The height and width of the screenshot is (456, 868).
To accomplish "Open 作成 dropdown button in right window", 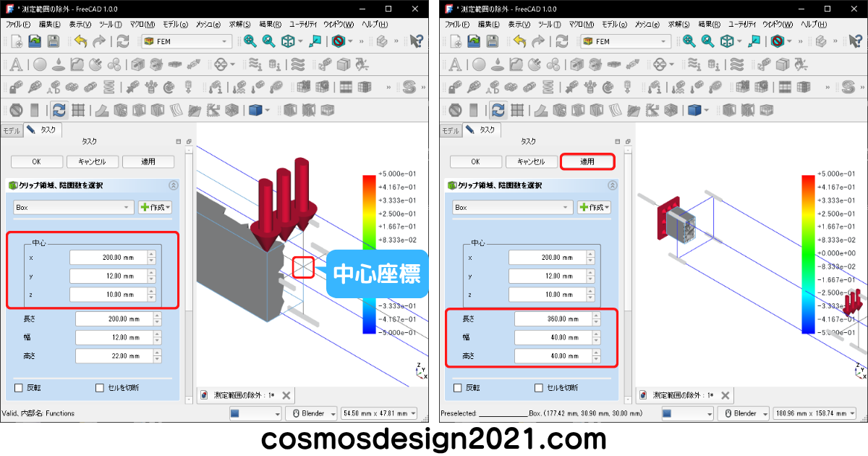I will pos(594,207).
